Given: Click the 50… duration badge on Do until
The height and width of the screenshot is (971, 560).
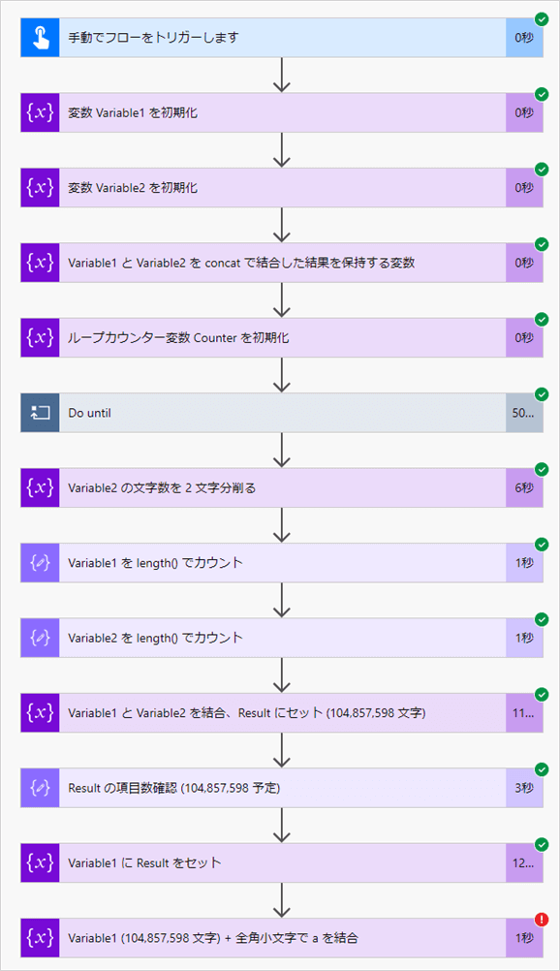Looking at the screenshot, I should point(523,412).
